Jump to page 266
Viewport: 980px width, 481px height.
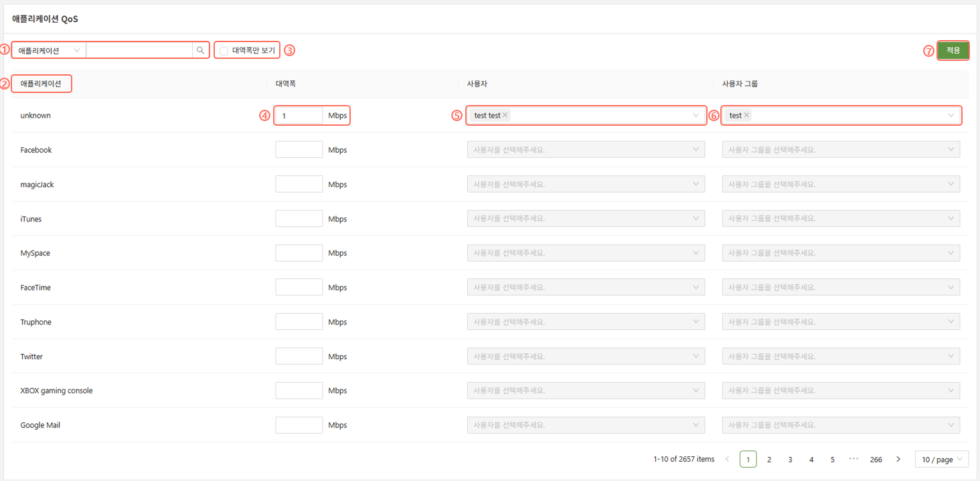pos(876,460)
